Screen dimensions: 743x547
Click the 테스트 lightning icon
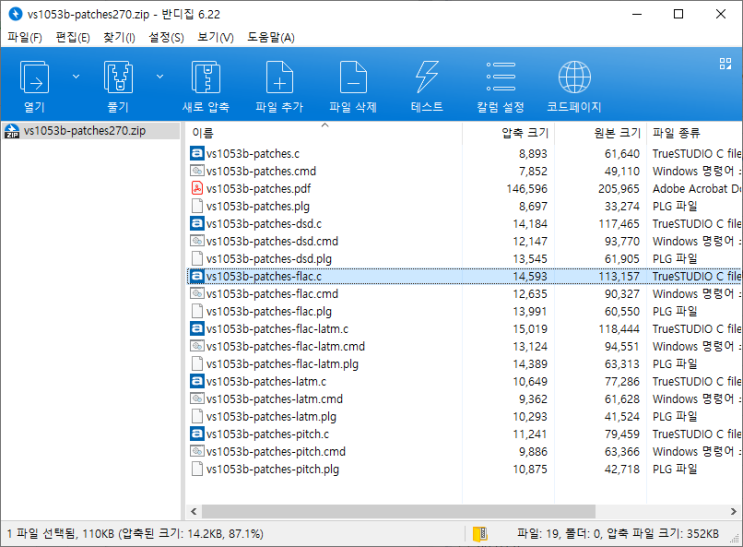point(426,77)
